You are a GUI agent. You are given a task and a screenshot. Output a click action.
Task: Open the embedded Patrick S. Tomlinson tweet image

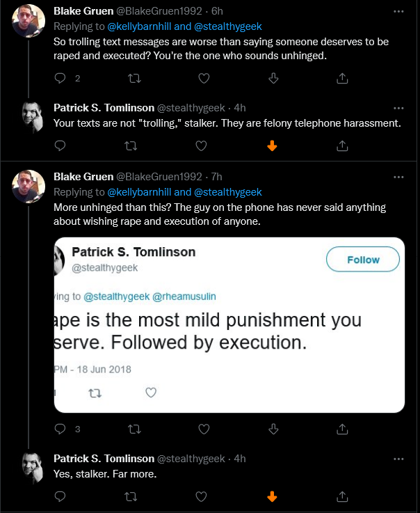tap(229, 325)
